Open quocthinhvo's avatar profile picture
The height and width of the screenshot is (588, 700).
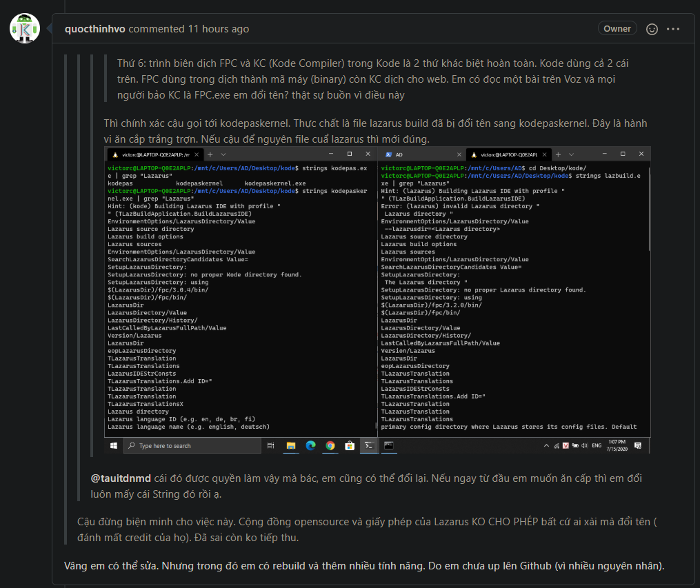(x=25, y=28)
